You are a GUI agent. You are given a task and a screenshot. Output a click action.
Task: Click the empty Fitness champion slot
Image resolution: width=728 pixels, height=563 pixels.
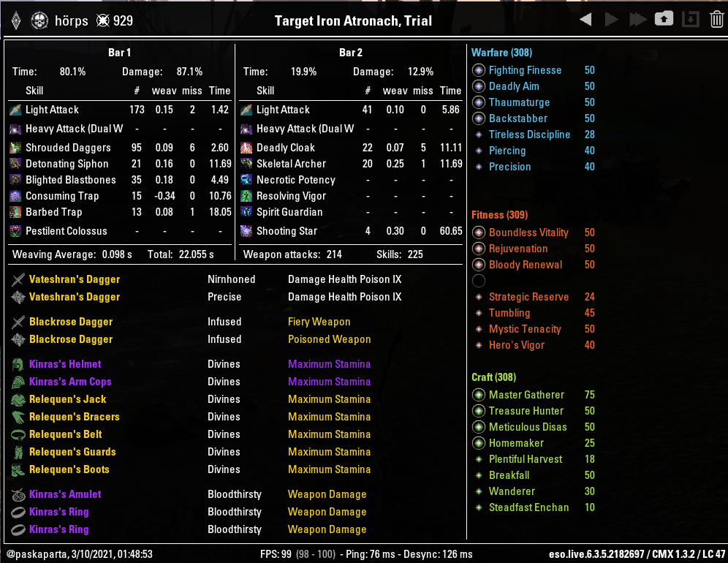click(x=479, y=281)
